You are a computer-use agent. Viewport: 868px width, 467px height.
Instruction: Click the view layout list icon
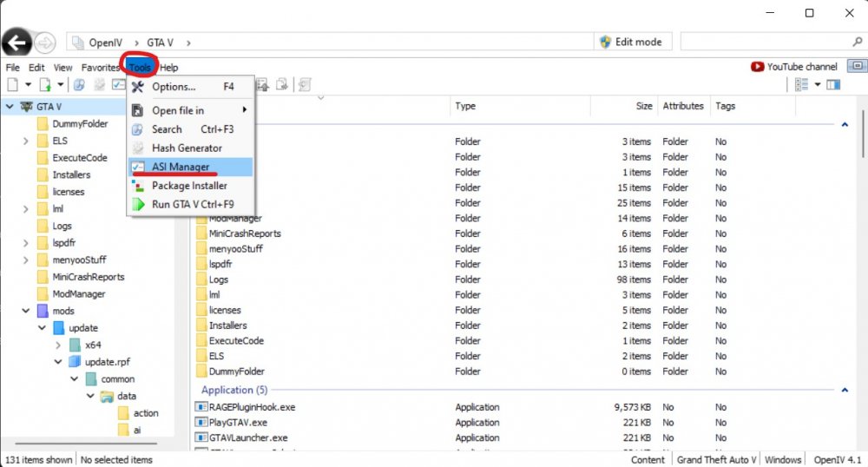pyautogui.click(x=801, y=85)
